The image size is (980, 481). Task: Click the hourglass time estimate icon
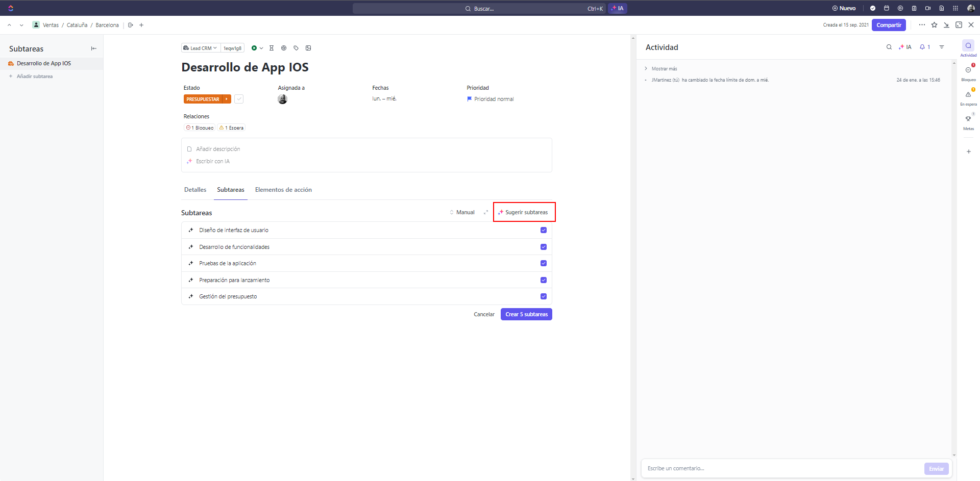click(272, 48)
